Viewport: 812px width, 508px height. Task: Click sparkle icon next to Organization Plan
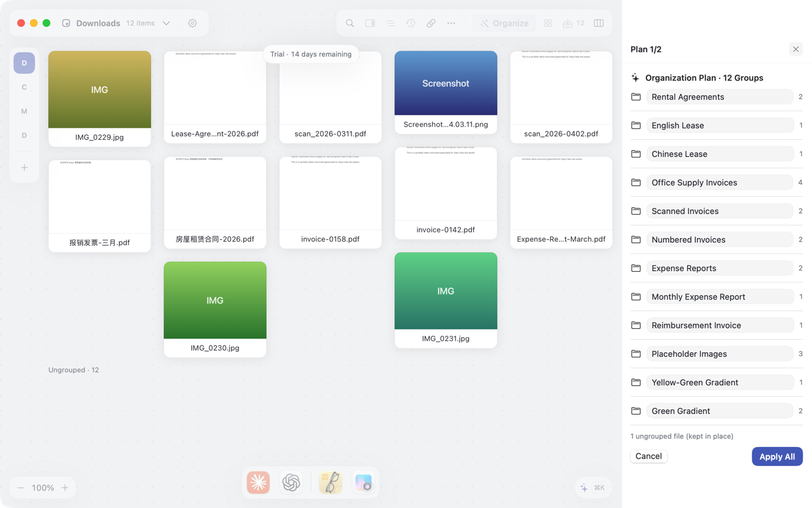pos(635,77)
